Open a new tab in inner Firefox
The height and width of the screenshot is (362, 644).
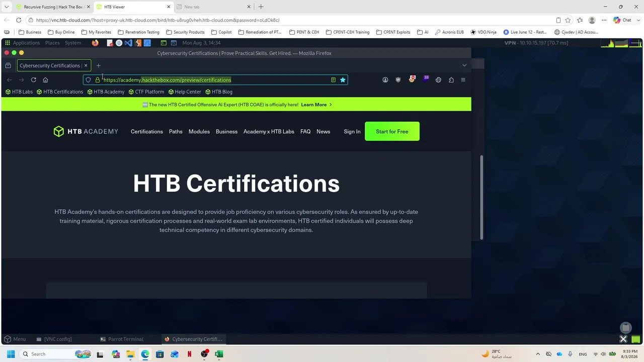click(99, 65)
